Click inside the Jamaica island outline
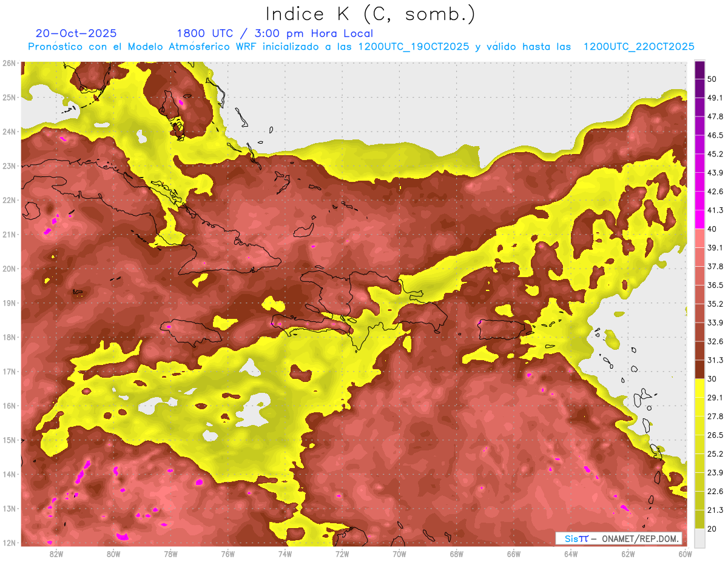Viewport: 728px width, 562px height. 189,330
